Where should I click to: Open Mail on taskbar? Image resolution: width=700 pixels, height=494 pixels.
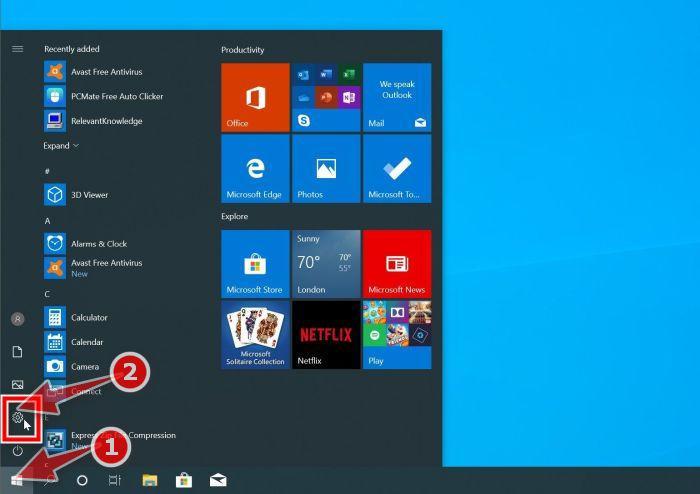point(218,481)
